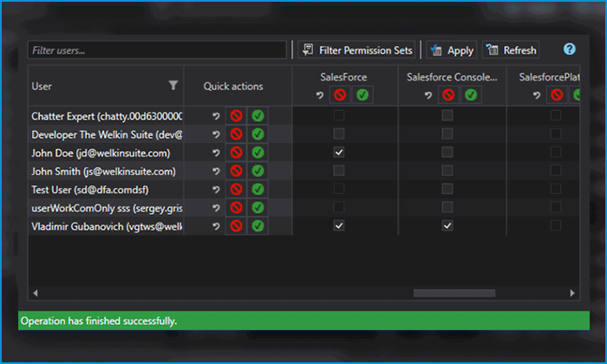607x364 pixels.
Task: Undo changes in SalesforcePlat column header
Action: 537,94
